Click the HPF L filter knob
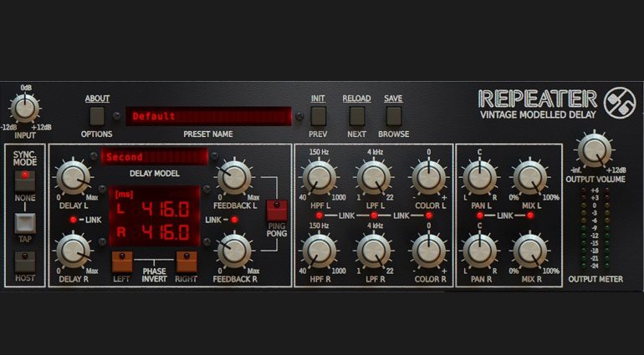Viewport: 644px width, 355px height. pos(317,177)
